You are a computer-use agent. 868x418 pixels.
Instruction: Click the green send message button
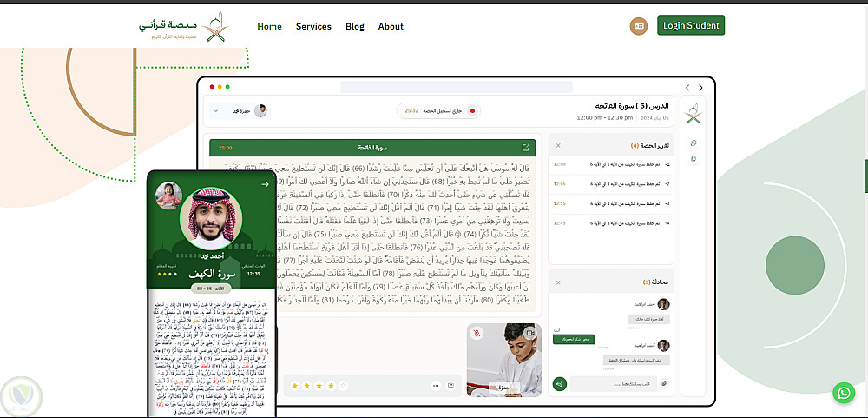[560, 383]
